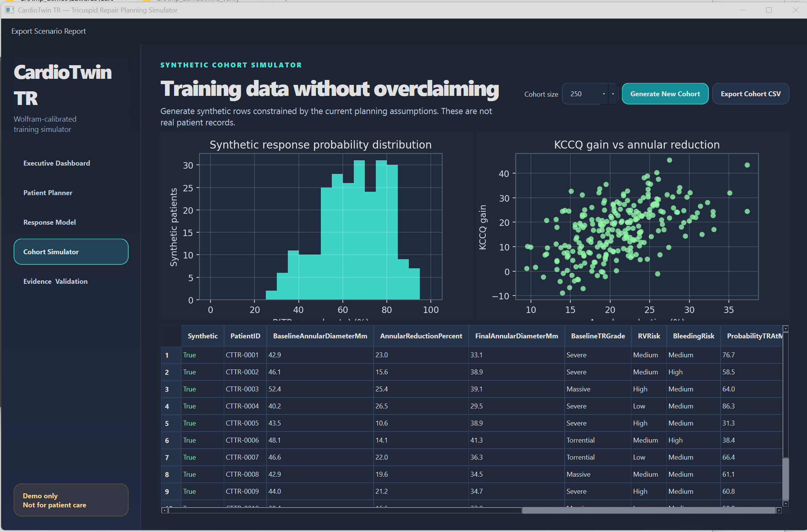Sort by the PatientID column header
The width and height of the screenshot is (807, 532).
pyautogui.click(x=245, y=336)
